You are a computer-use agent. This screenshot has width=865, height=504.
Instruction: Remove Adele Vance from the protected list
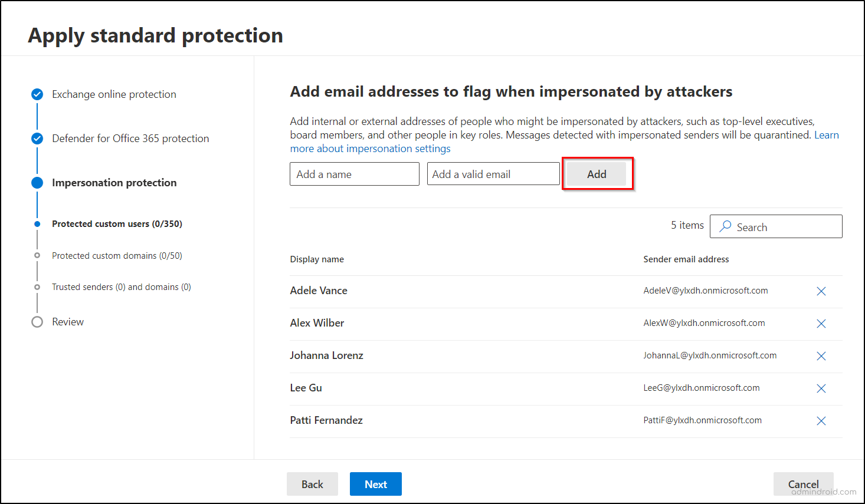[821, 291]
